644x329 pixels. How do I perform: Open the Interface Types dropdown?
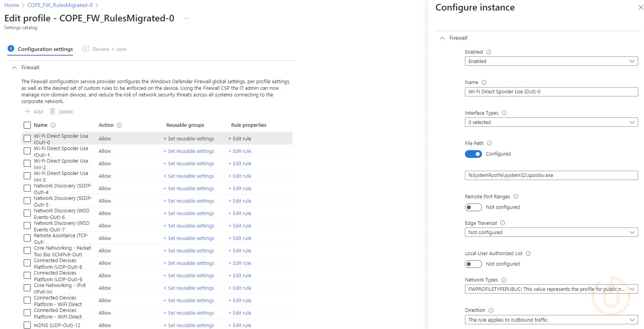551,122
